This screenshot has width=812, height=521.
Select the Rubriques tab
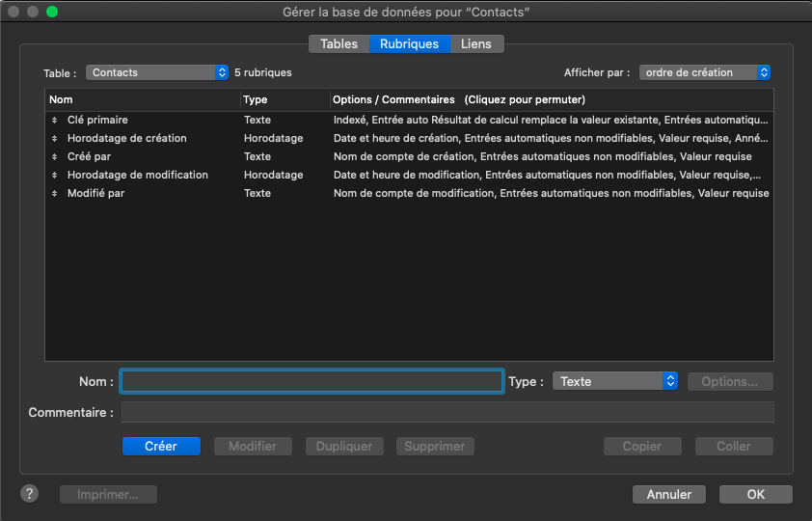coord(409,43)
